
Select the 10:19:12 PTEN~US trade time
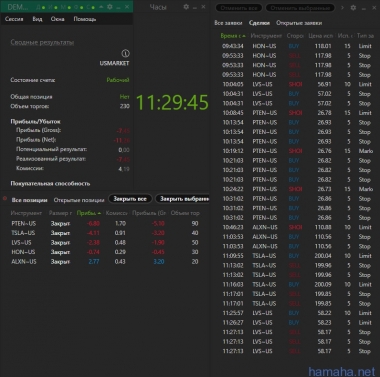click(233, 151)
